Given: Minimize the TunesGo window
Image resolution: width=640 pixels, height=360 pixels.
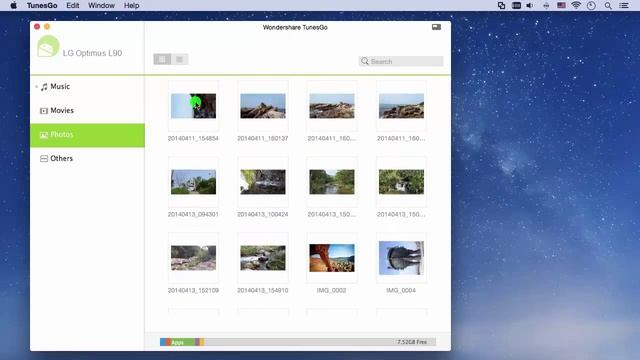Looking at the screenshot, I should (x=47, y=27).
